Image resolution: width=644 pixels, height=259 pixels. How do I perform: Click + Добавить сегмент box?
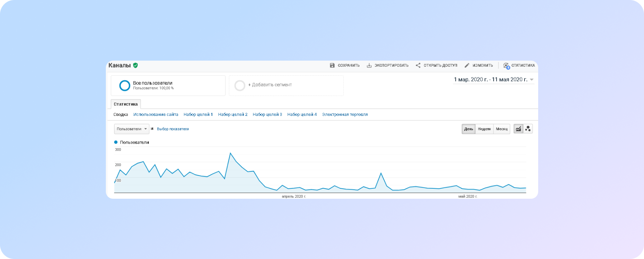click(x=286, y=85)
